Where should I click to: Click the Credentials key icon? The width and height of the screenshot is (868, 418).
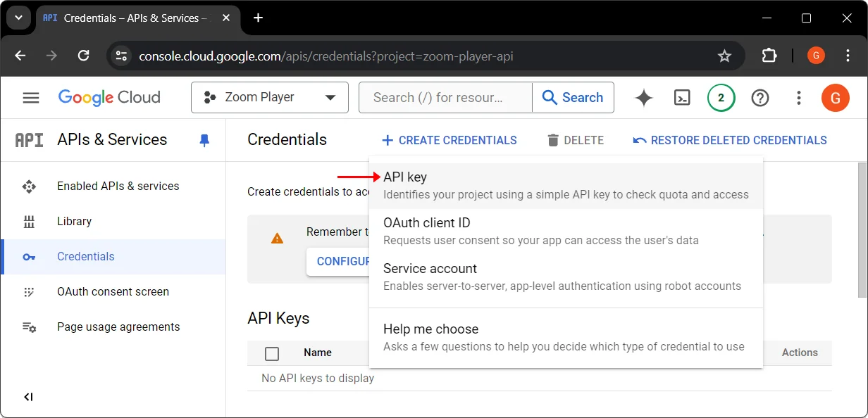click(29, 257)
